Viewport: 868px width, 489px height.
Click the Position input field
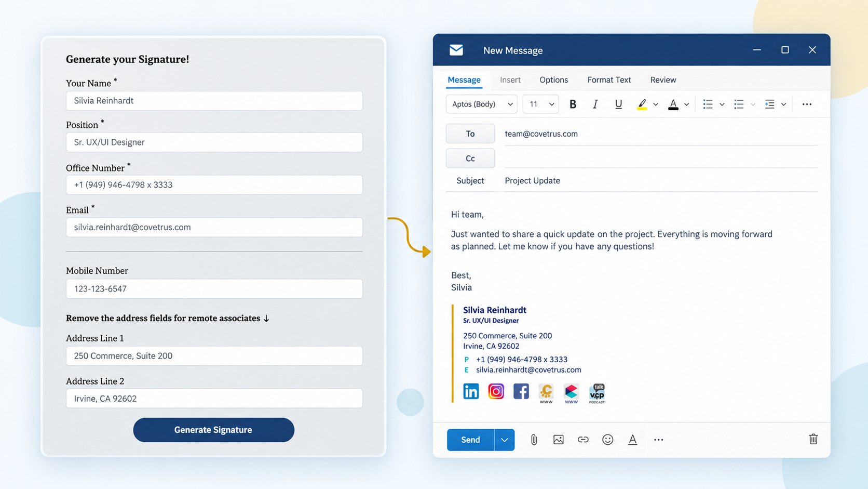tap(214, 142)
